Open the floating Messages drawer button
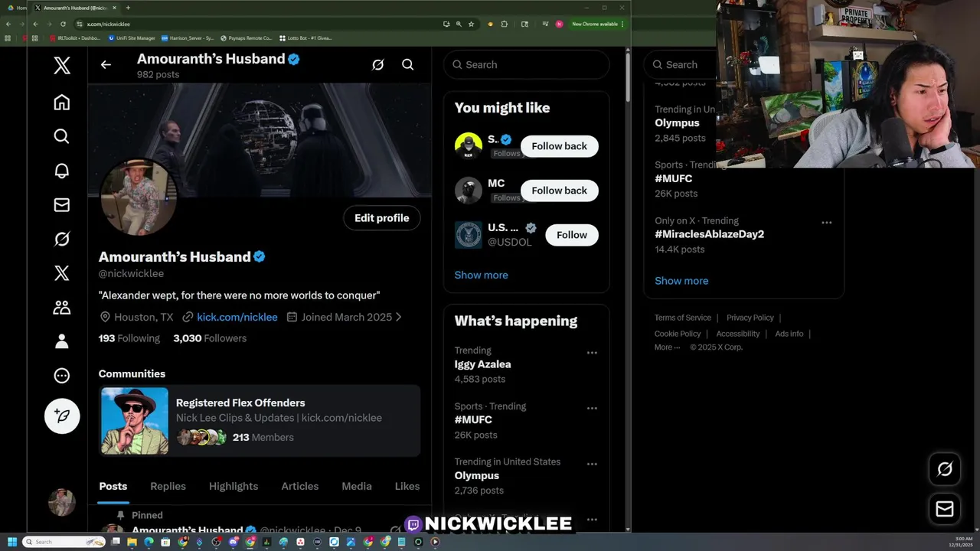Screen dimensions: 980x551 [x=945, y=509]
